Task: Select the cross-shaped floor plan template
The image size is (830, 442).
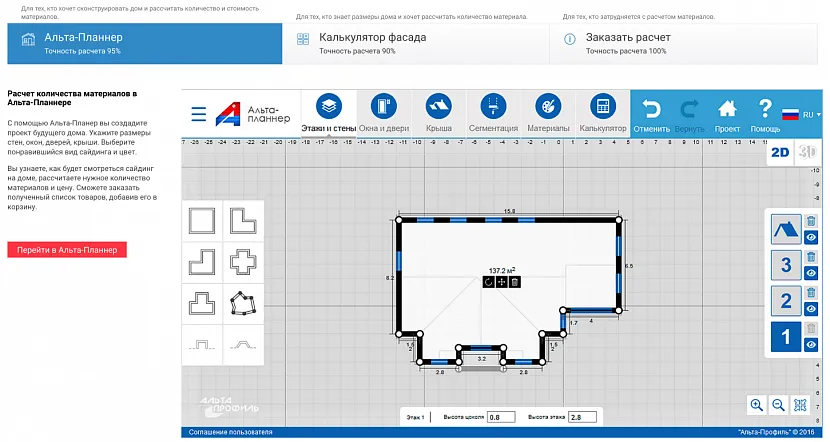Action: (x=243, y=262)
